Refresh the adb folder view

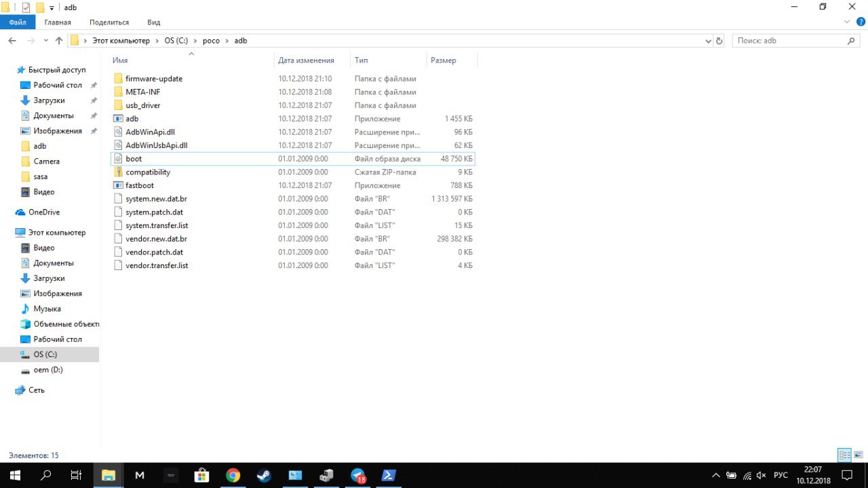coord(719,41)
